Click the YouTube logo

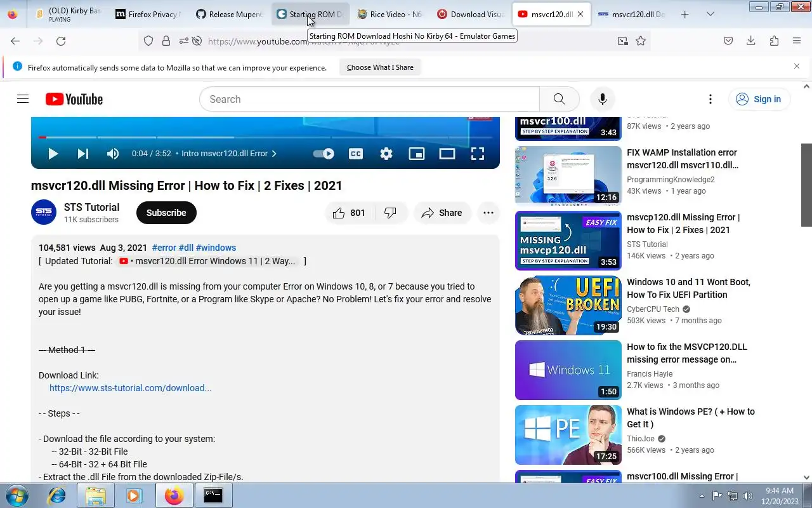click(74, 99)
